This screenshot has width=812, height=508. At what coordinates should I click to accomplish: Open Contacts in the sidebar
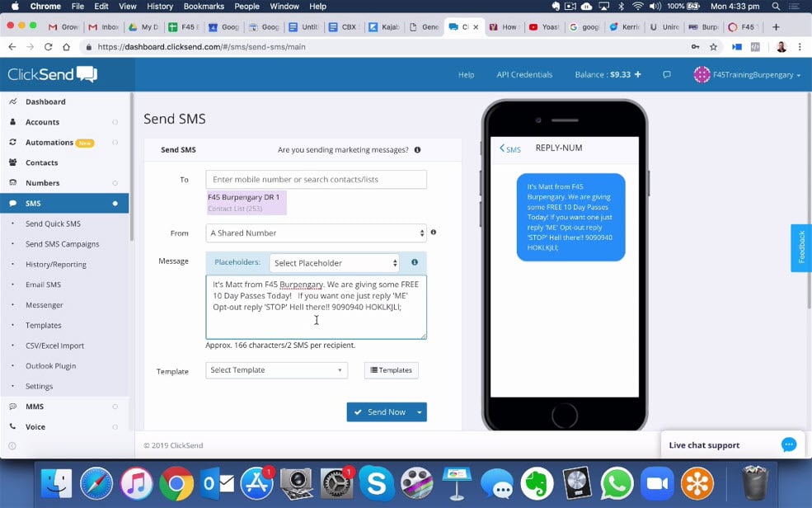pos(41,162)
